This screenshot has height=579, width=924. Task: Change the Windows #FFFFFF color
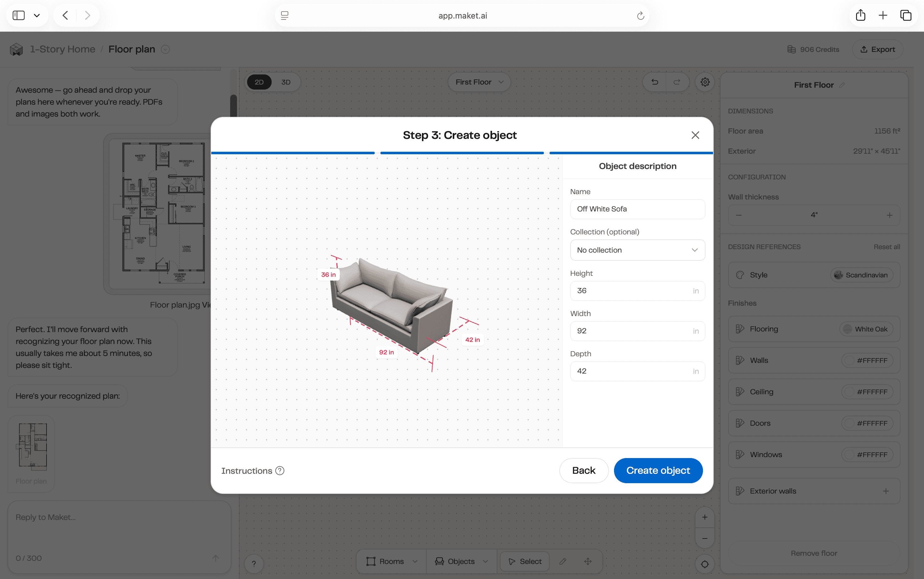(867, 455)
